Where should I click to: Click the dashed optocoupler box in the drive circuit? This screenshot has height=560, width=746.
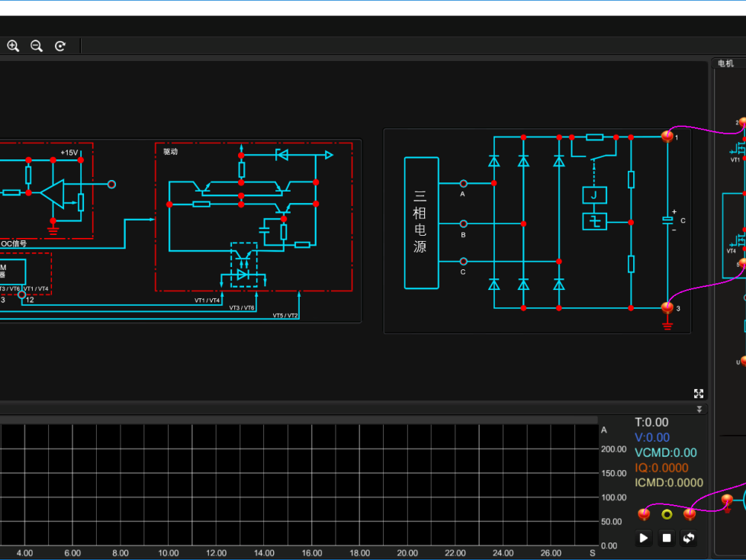coord(244,265)
